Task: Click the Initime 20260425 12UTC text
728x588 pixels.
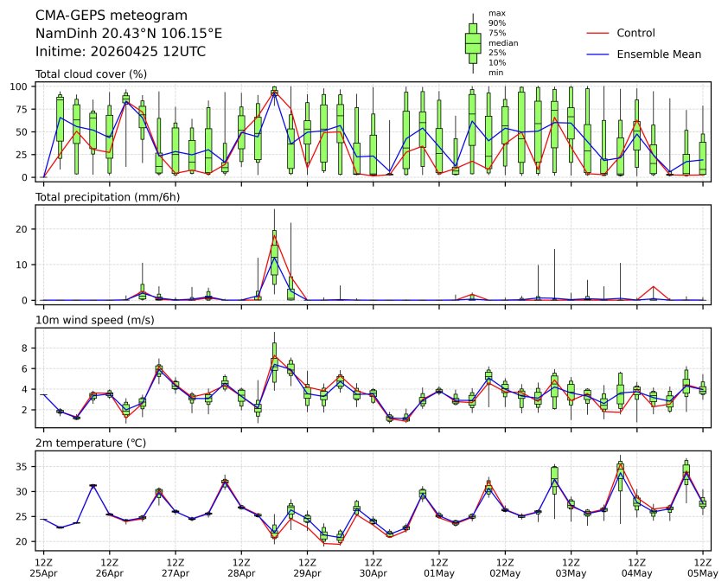Action: 120,51
